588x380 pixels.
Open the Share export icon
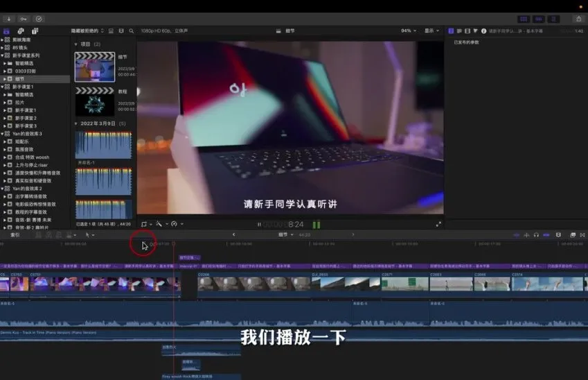tap(578, 19)
